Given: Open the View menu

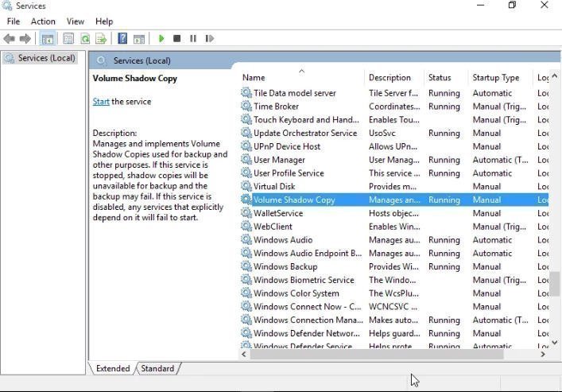Looking at the screenshot, I should tap(76, 21).
